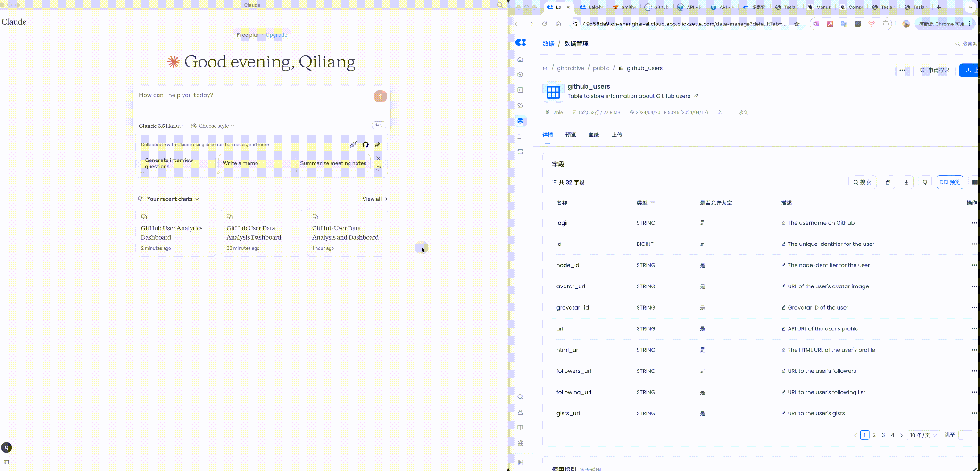The image size is (980, 471).
Task: Open GitHub integration icon in Claude
Action: 365,145
